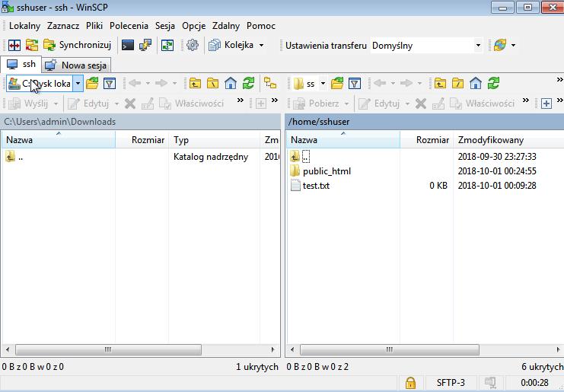Expand chevron next to local Właściwości

tap(241, 100)
